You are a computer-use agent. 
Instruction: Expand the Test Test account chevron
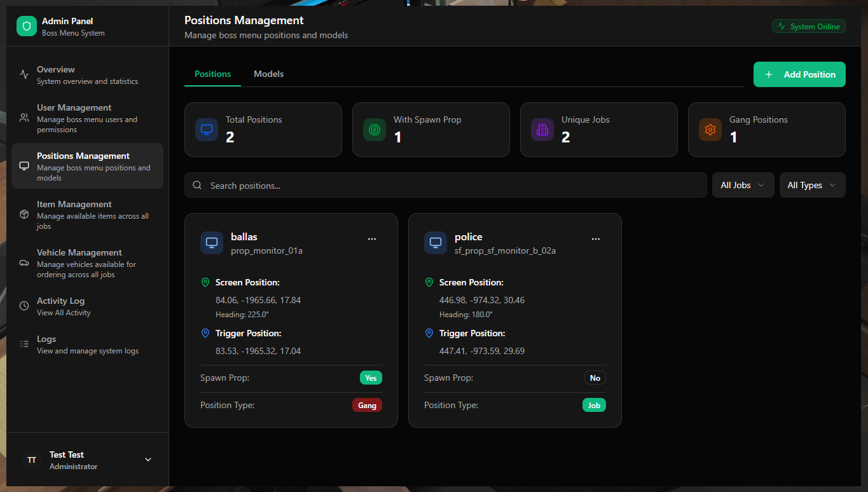148,459
